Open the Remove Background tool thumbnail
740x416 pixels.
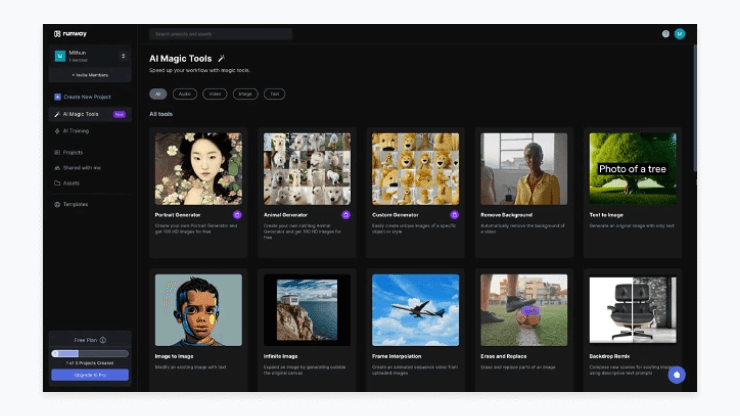pos(523,169)
